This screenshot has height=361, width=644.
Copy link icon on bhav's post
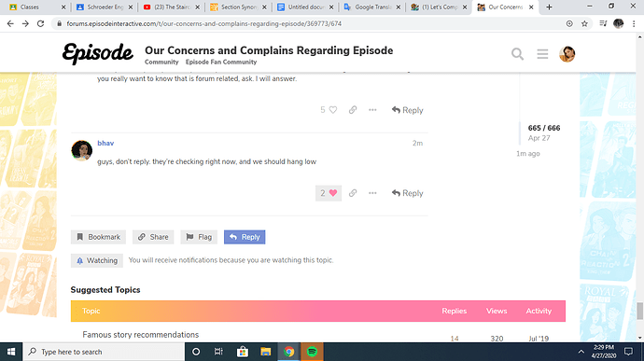coord(353,193)
